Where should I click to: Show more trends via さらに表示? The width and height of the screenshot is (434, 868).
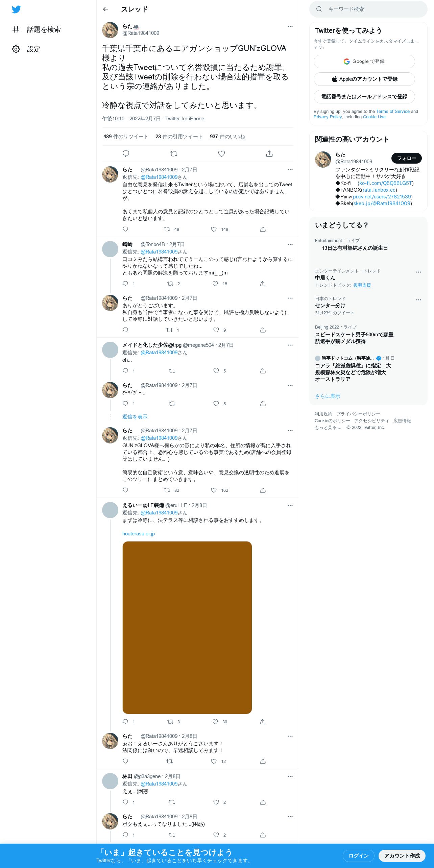pos(328,396)
